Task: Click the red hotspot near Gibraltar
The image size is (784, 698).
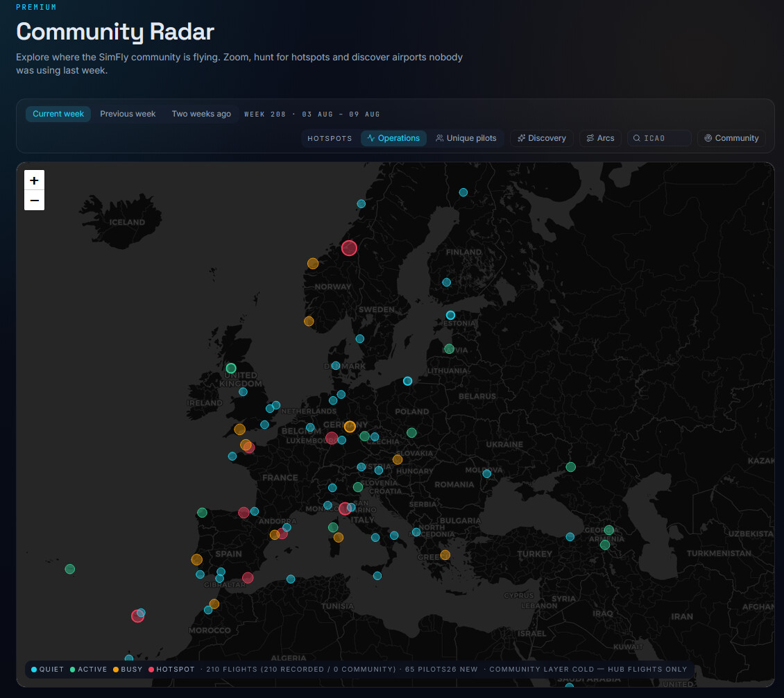Action: tap(248, 578)
